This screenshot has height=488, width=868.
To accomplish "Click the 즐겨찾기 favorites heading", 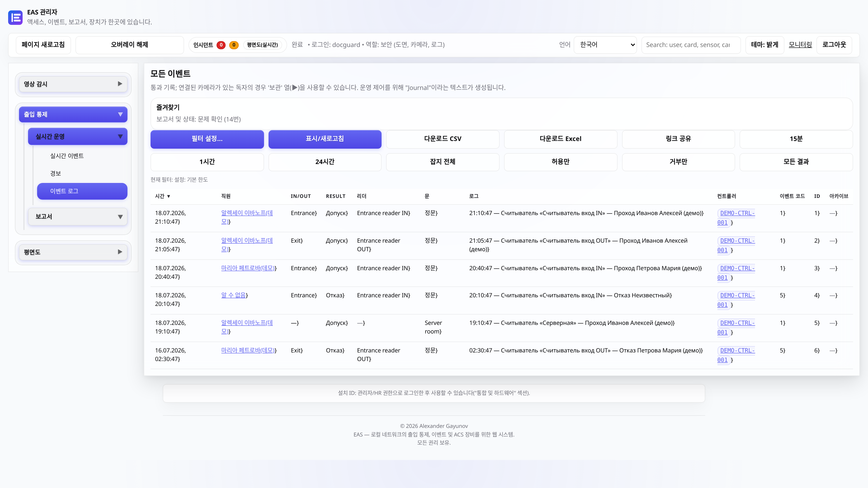I will 168,108.
